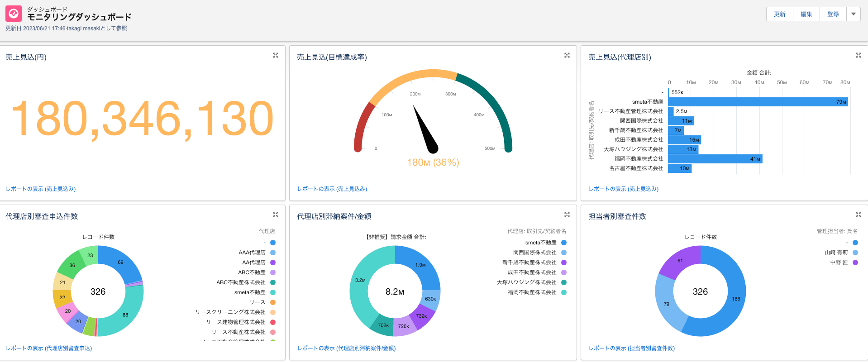
Task: Click the 8.2M donut center total
Action: pyautogui.click(x=395, y=292)
